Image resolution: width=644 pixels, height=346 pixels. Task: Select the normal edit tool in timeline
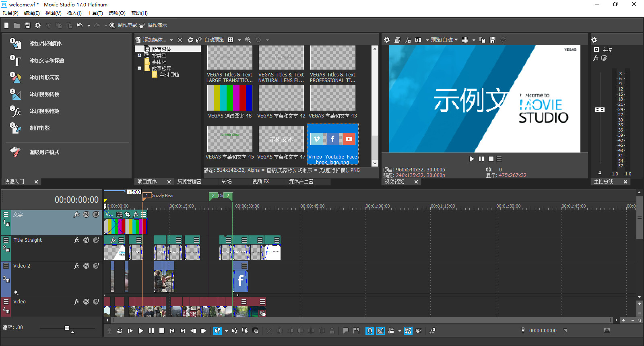[217, 331]
